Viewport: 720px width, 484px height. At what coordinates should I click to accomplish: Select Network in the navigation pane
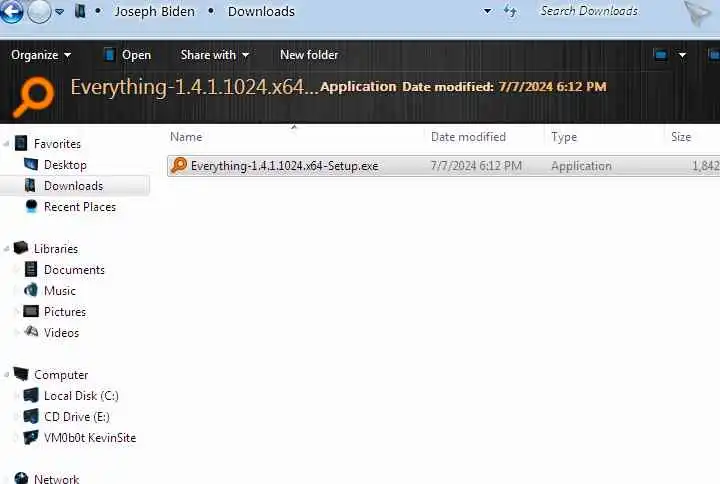(x=56, y=478)
